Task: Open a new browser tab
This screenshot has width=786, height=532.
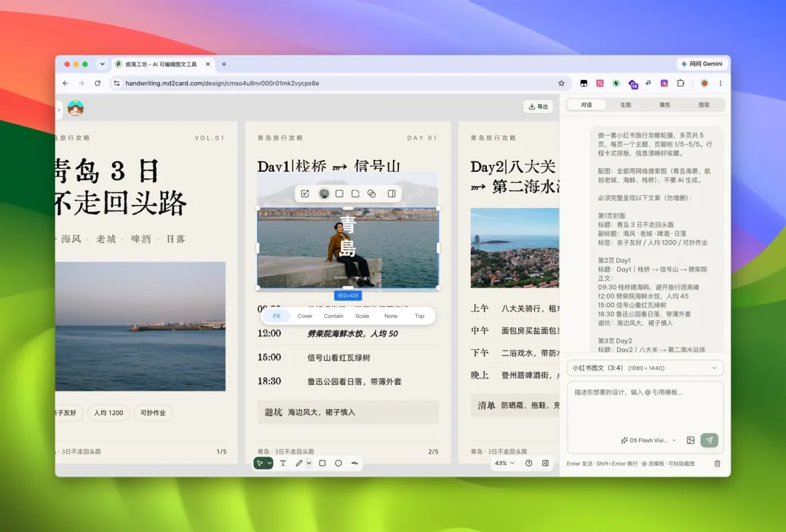Action: (x=224, y=64)
